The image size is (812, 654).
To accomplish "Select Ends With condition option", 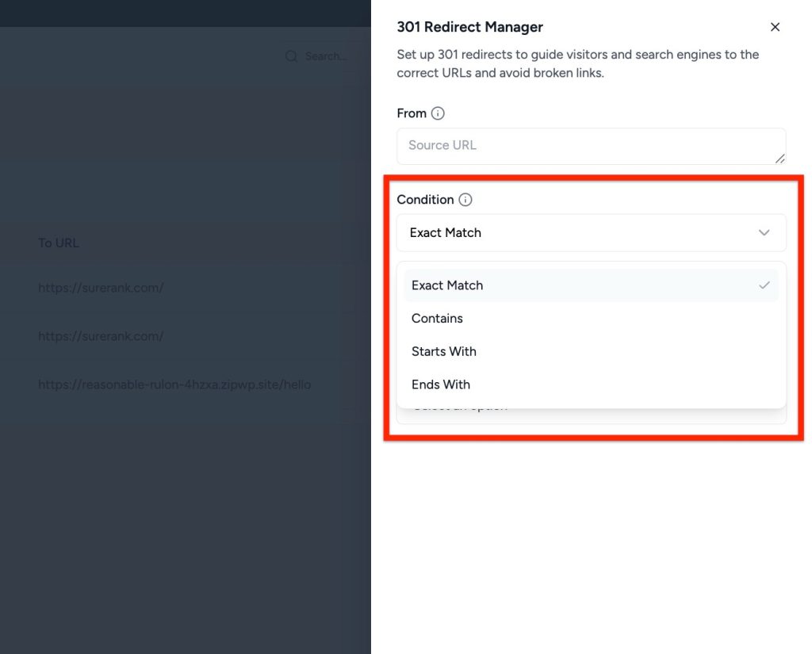I will [x=441, y=384].
